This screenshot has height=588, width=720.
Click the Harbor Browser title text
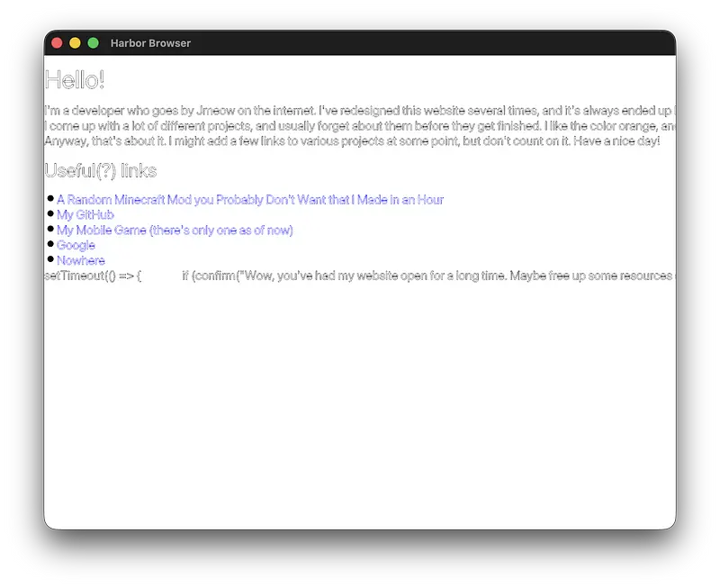click(x=150, y=43)
